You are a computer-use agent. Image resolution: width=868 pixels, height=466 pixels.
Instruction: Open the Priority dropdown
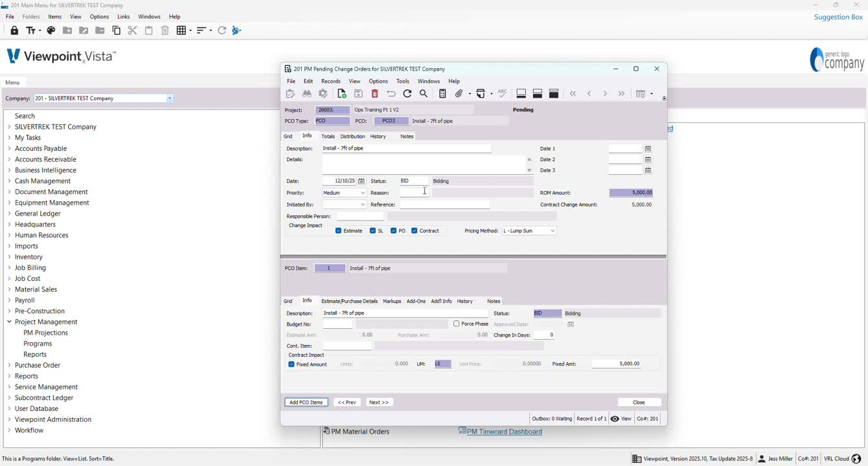[363, 193]
